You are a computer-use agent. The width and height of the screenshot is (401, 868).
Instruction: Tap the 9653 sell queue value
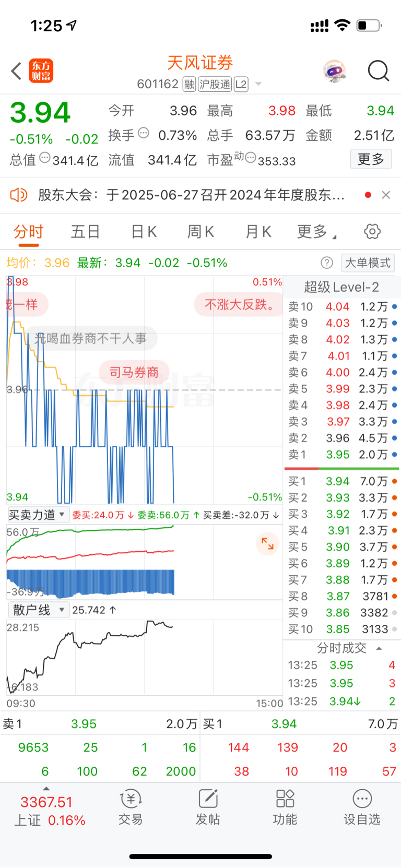tap(33, 747)
